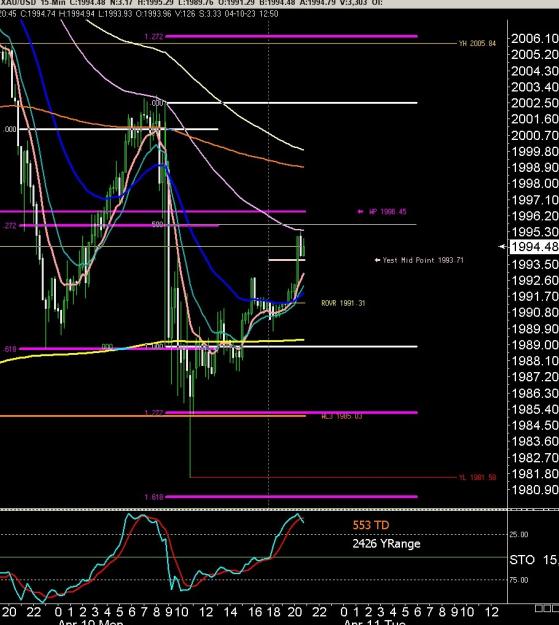This screenshot has height=625, width=559.
Task: Click the 1988.10 price axis label
Action: click(x=535, y=361)
